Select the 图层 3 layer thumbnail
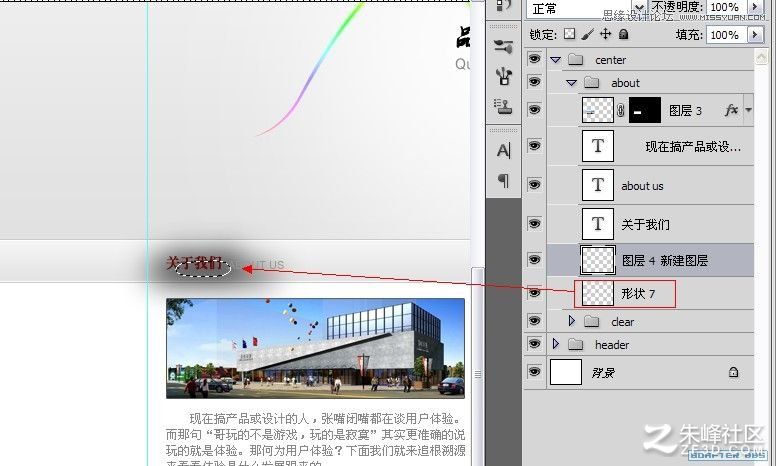This screenshot has height=466, width=776. pos(598,110)
